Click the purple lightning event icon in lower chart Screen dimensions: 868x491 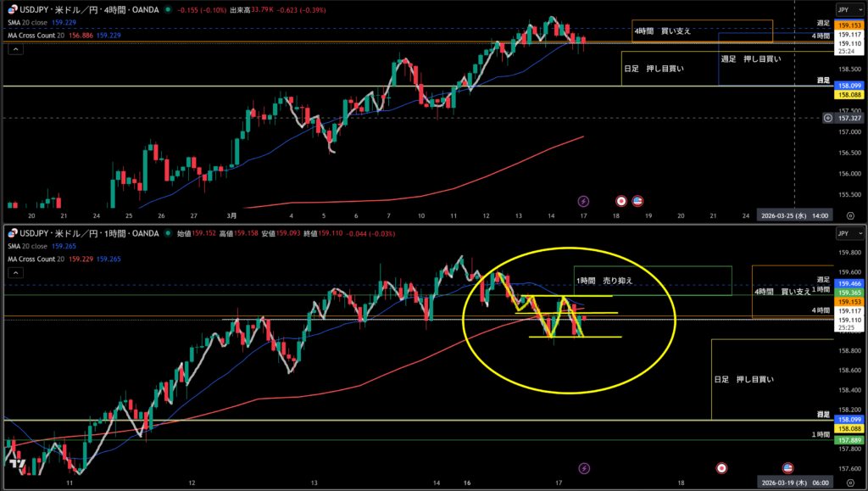click(583, 468)
